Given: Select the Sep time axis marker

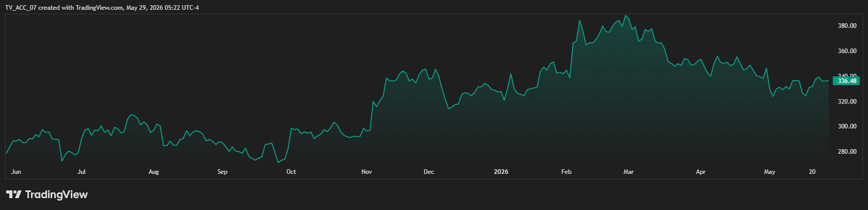Looking at the screenshot, I should click(222, 172).
